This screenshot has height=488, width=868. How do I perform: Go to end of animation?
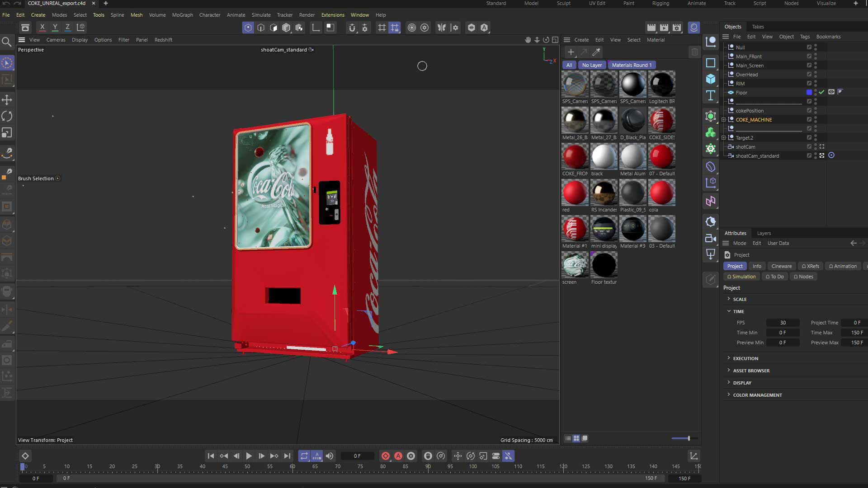click(287, 456)
